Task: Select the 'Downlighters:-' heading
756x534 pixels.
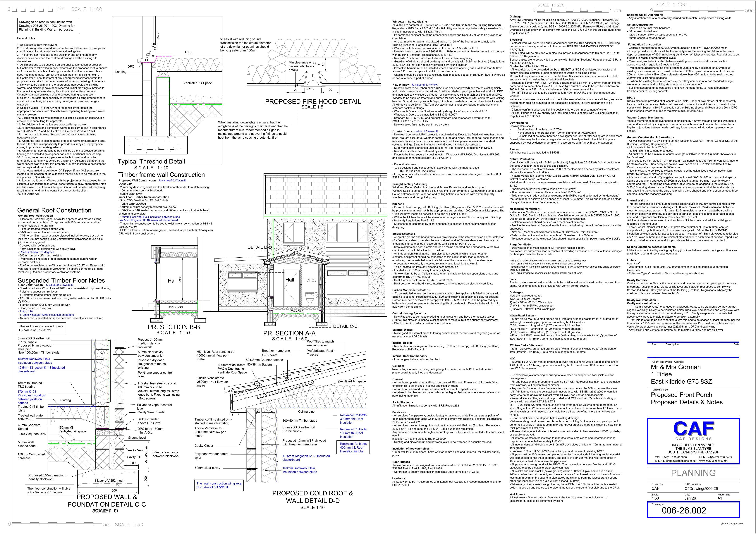Action: tap(519, 123)
